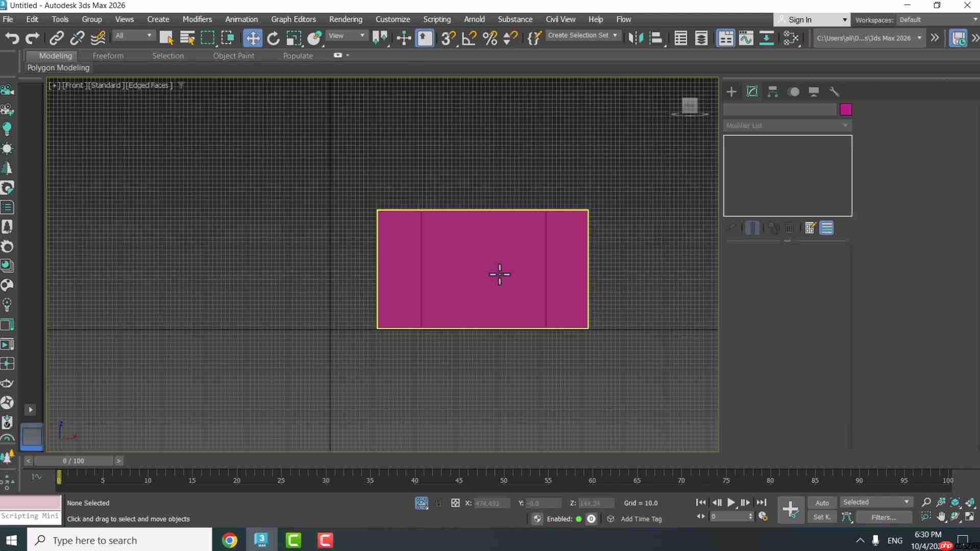Image resolution: width=980 pixels, height=551 pixels.
Task: Switch to the Freeform ribbon tab
Action: [x=108, y=56]
